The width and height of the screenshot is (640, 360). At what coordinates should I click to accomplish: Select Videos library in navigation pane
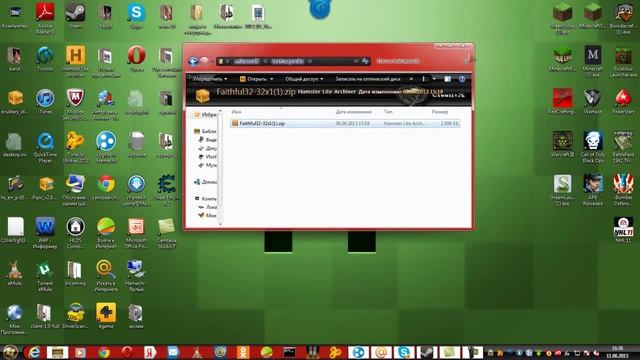coord(208,140)
